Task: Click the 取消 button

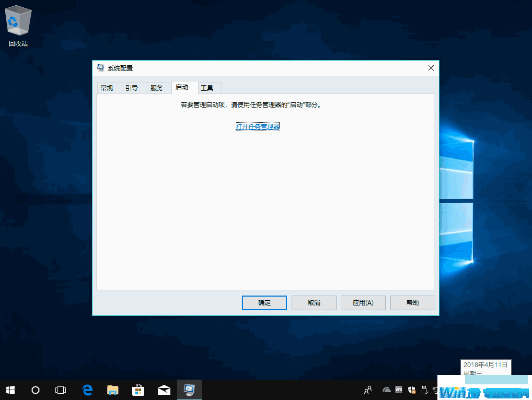Action: [x=314, y=303]
